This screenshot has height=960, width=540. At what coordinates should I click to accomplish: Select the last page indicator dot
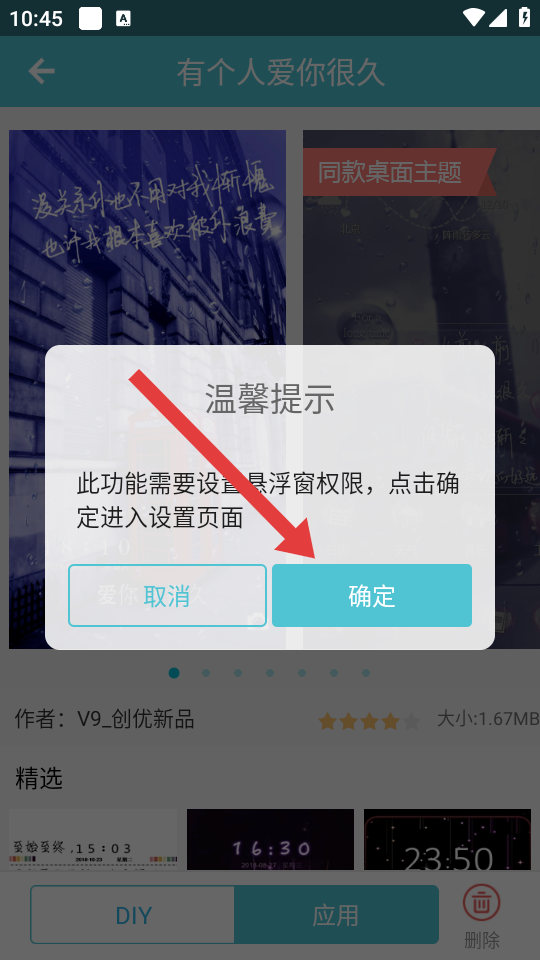(x=366, y=673)
